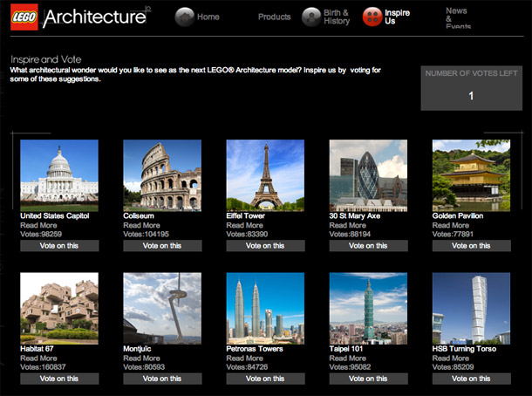Image resolution: width=532 pixels, height=396 pixels.
Task: Vote for HSB Turning Torso
Action: pos(471,379)
